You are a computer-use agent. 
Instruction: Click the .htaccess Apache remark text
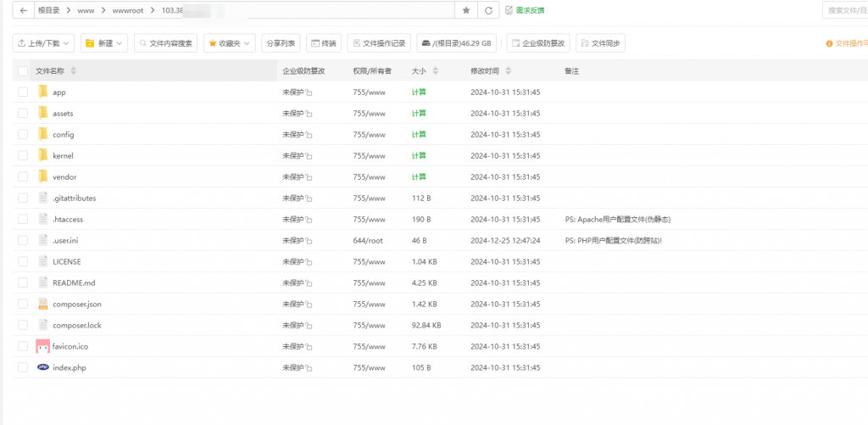point(618,220)
